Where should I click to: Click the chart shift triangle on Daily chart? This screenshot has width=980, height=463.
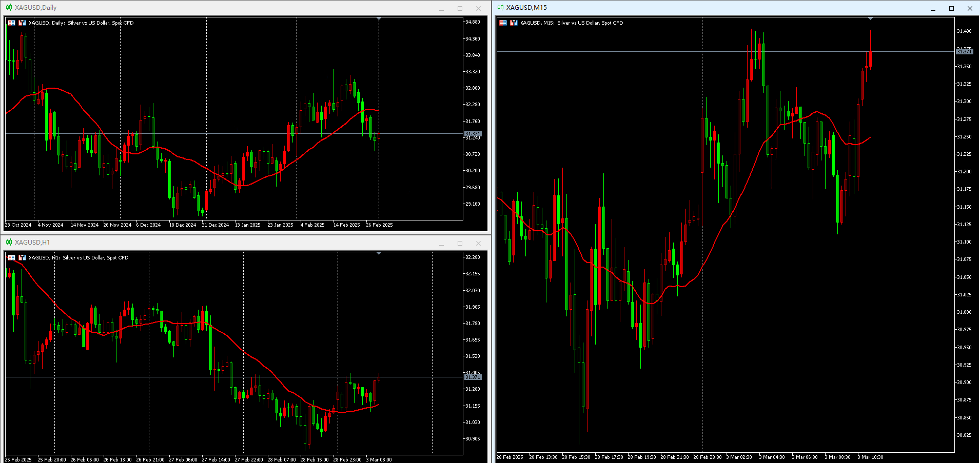click(379, 19)
